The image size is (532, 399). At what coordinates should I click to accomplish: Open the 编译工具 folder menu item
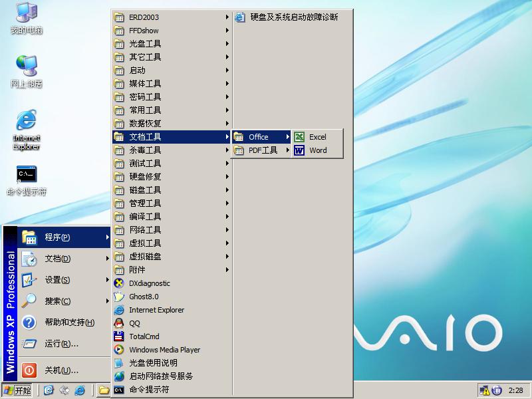coord(172,217)
